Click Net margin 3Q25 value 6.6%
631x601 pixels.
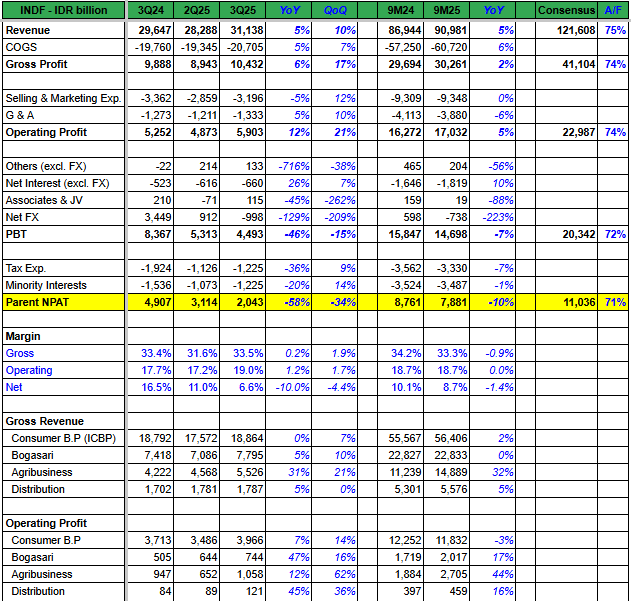[251, 387]
